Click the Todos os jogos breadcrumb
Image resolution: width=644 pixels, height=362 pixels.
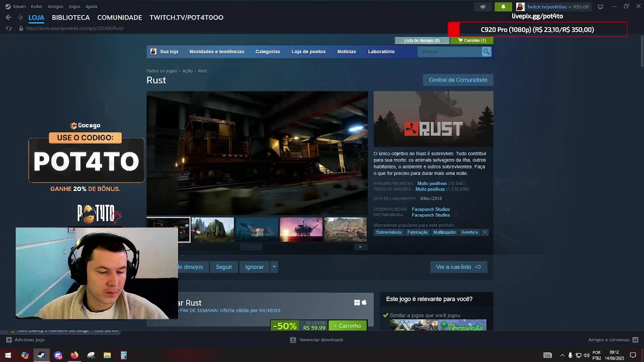[162, 71]
